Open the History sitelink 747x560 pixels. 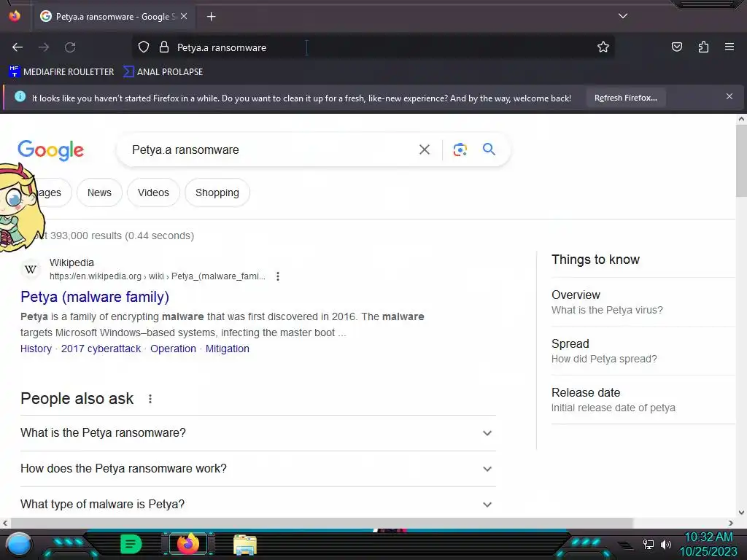point(36,349)
